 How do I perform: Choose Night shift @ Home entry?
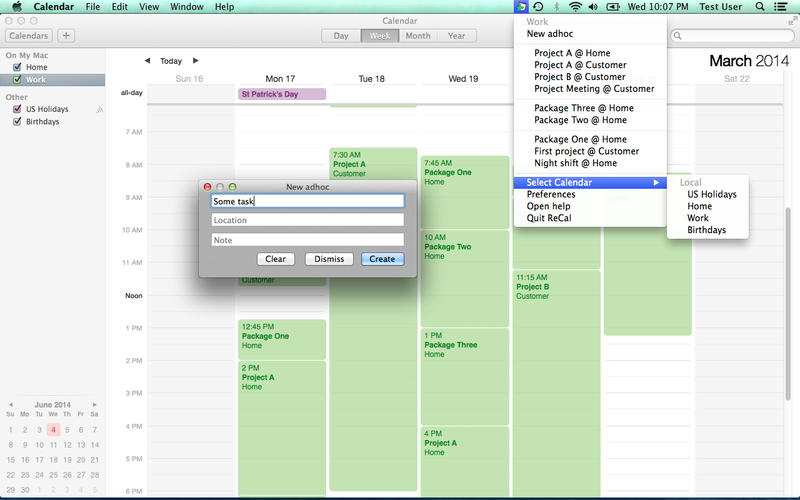tap(590, 163)
